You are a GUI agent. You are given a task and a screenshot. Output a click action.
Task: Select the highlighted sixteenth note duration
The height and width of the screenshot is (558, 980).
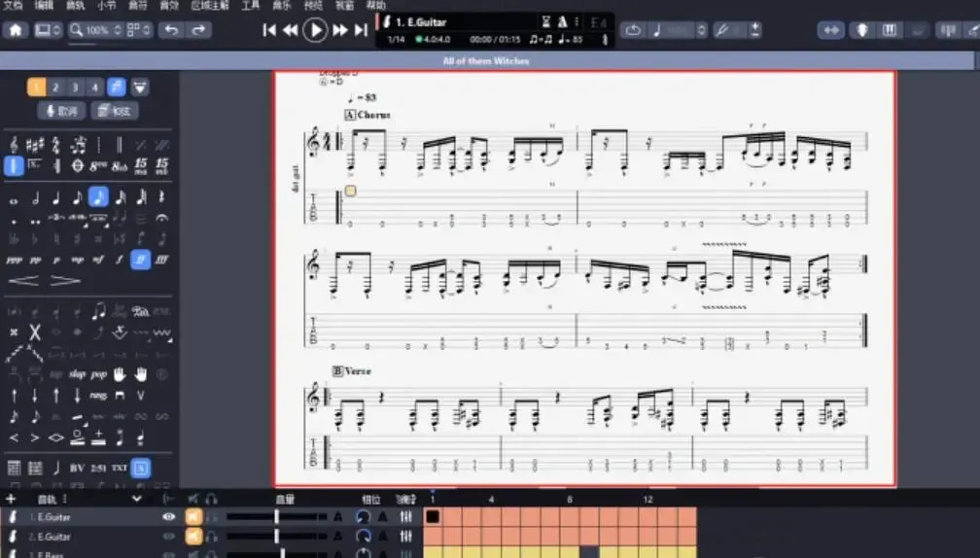point(98,197)
